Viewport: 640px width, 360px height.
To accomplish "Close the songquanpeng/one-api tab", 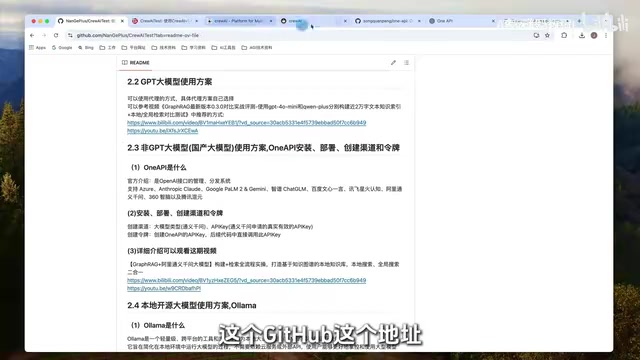I will point(419,21).
